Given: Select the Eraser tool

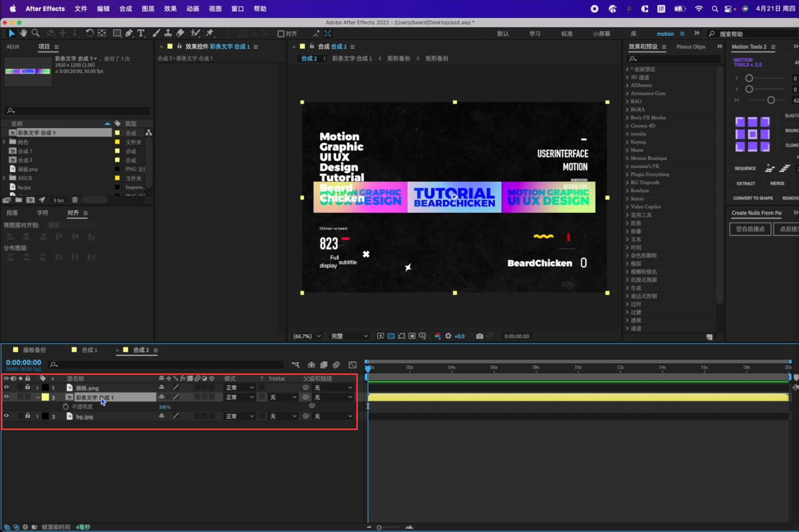Looking at the screenshot, I should tap(180, 33).
